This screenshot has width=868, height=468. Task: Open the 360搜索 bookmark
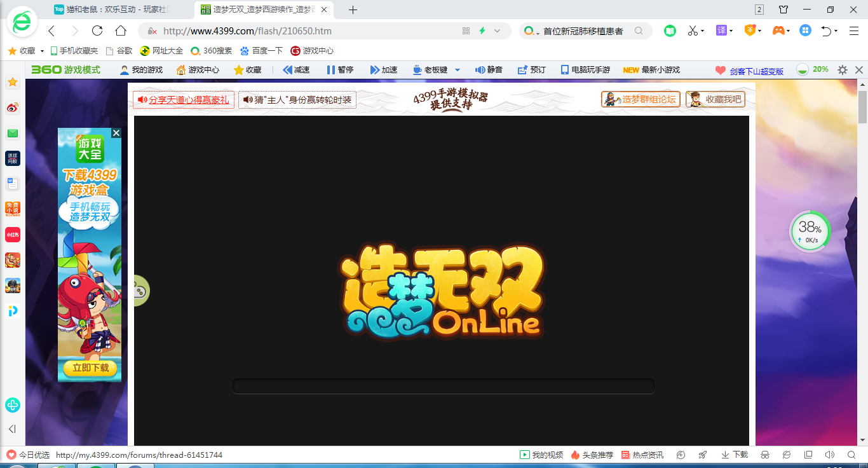[x=212, y=51]
